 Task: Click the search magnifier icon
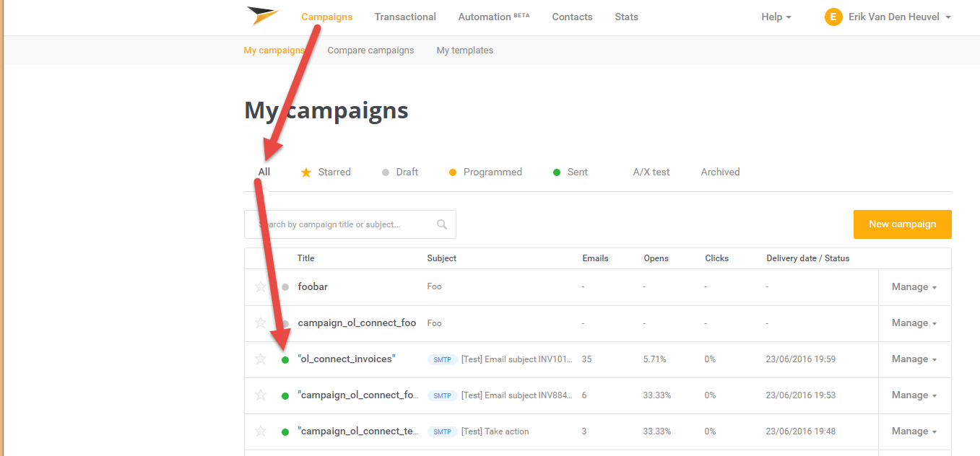pos(442,224)
